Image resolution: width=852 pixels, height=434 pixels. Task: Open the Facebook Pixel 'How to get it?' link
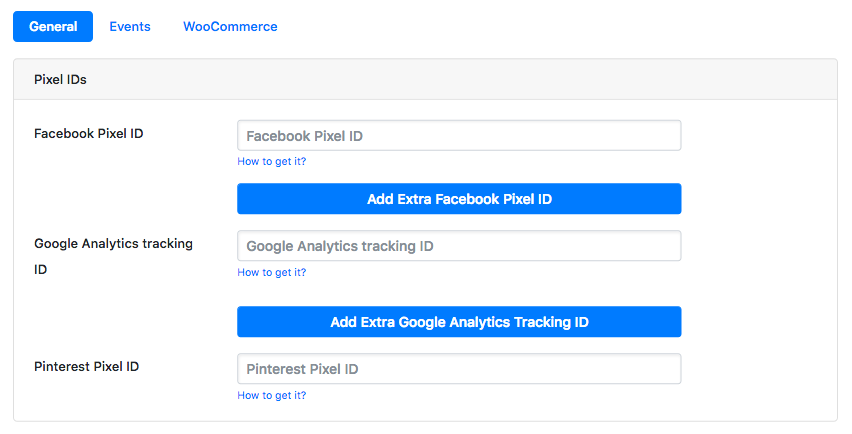271,161
